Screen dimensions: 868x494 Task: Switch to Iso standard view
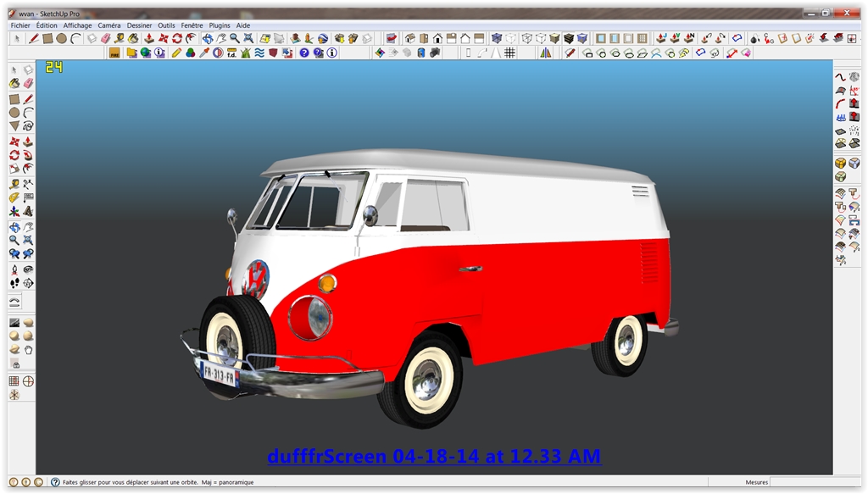point(410,38)
